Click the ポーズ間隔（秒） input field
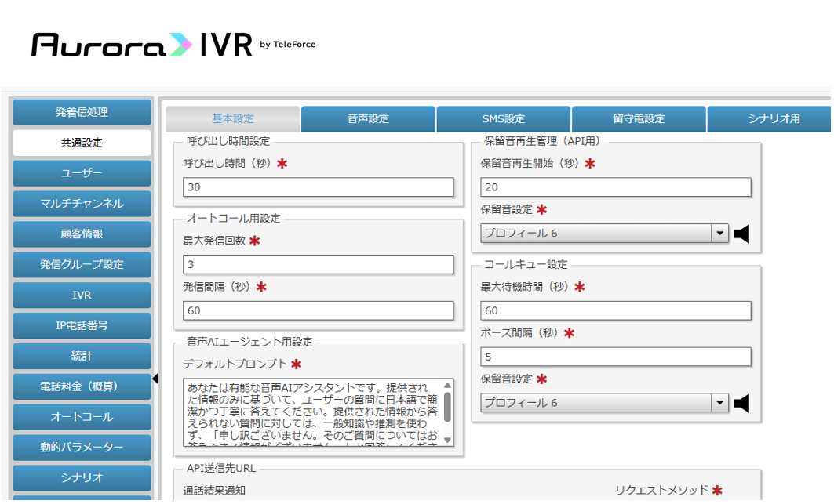 (615, 357)
